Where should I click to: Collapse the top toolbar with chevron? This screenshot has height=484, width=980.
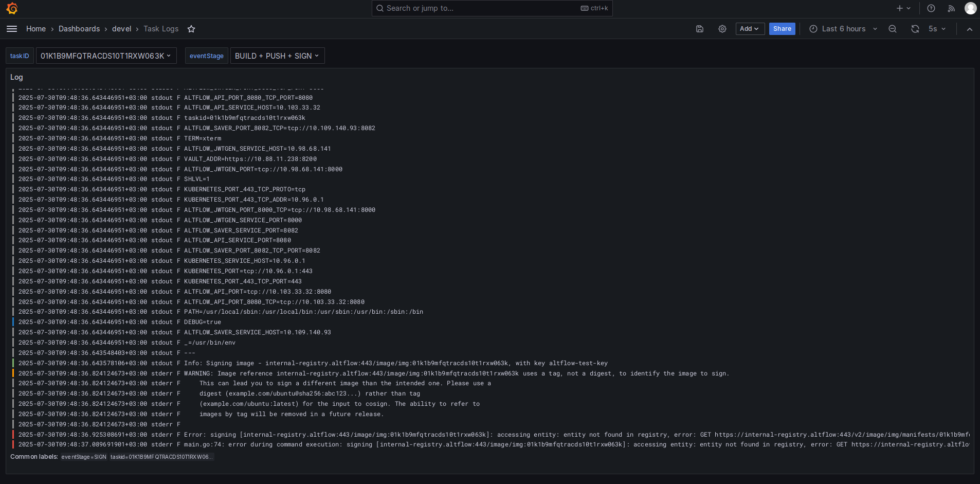click(970, 29)
